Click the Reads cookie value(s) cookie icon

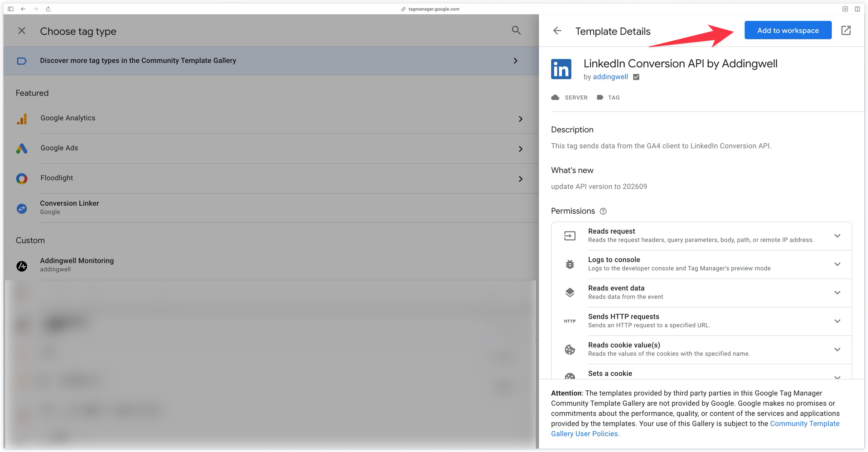point(570,349)
